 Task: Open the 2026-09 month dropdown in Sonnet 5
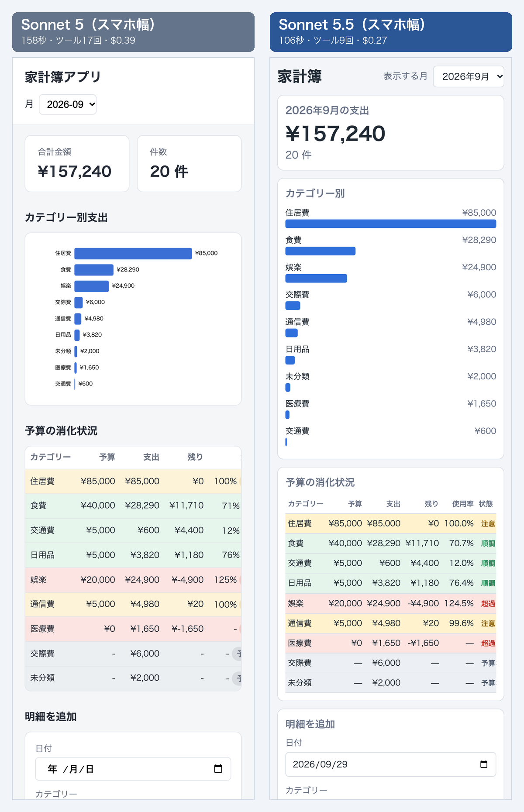pyautogui.click(x=68, y=104)
